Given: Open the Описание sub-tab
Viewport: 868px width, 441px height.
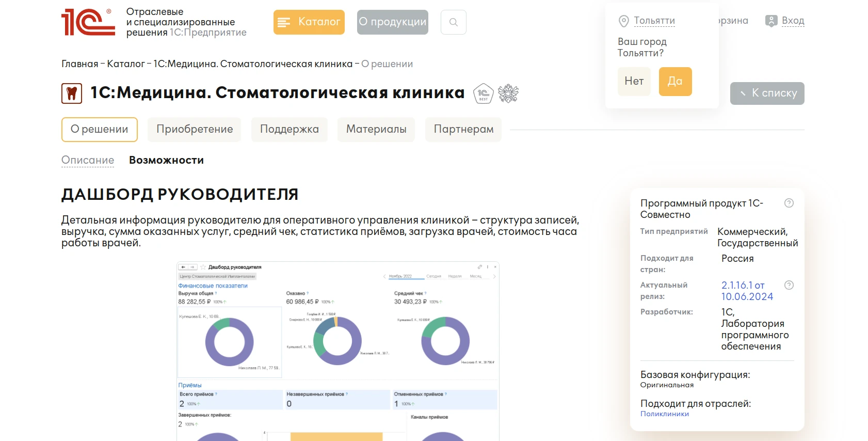Looking at the screenshot, I should [88, 160].
